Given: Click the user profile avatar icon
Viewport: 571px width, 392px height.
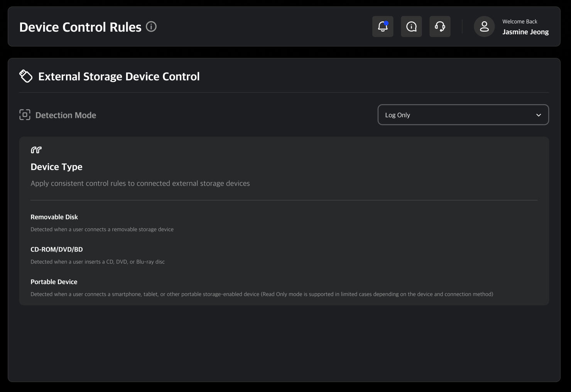Looking at the screenshot, I should tap(484, 26).
